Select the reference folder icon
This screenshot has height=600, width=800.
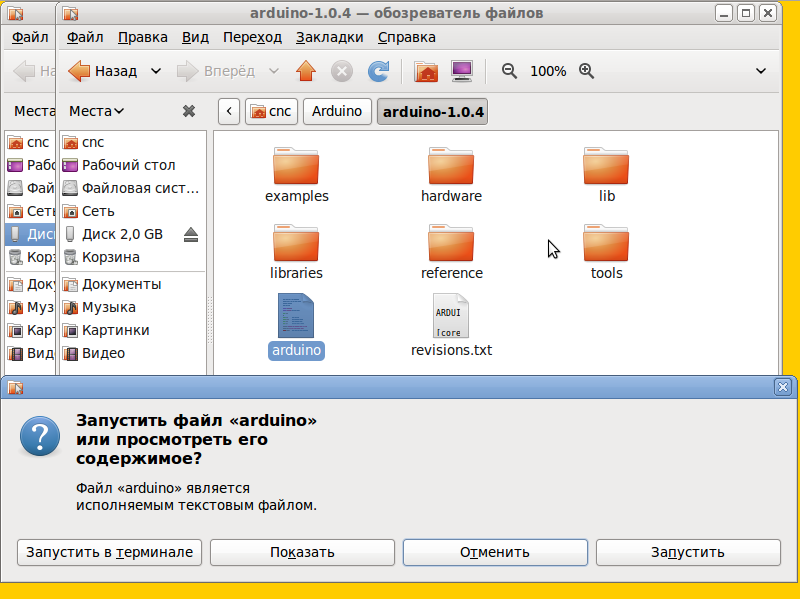(451, 243)
